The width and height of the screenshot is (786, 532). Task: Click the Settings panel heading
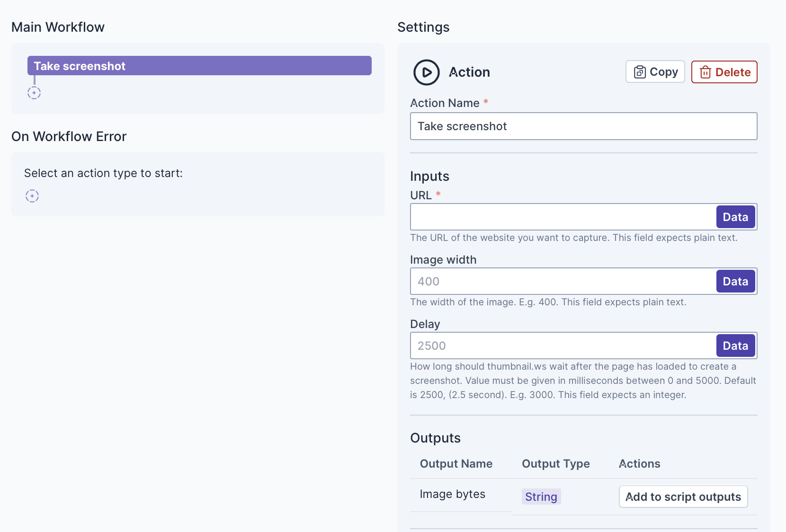(423, 27)
